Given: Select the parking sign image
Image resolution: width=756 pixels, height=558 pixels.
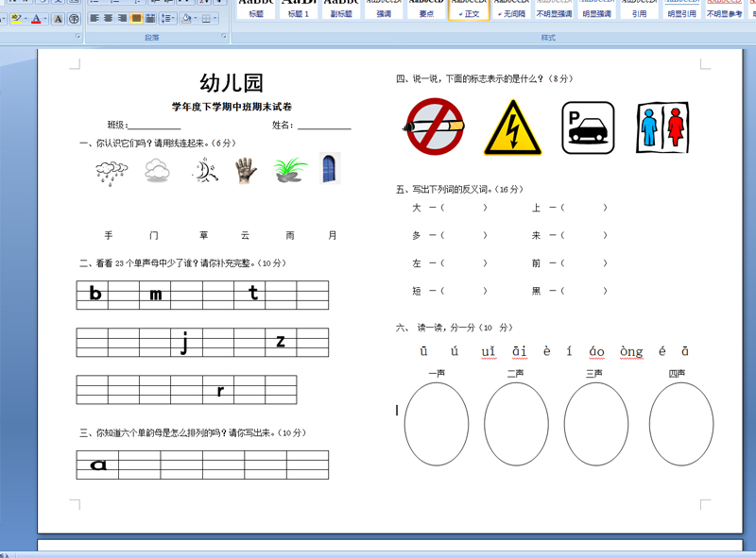Looking at the screenshot, I should [588, 127].
